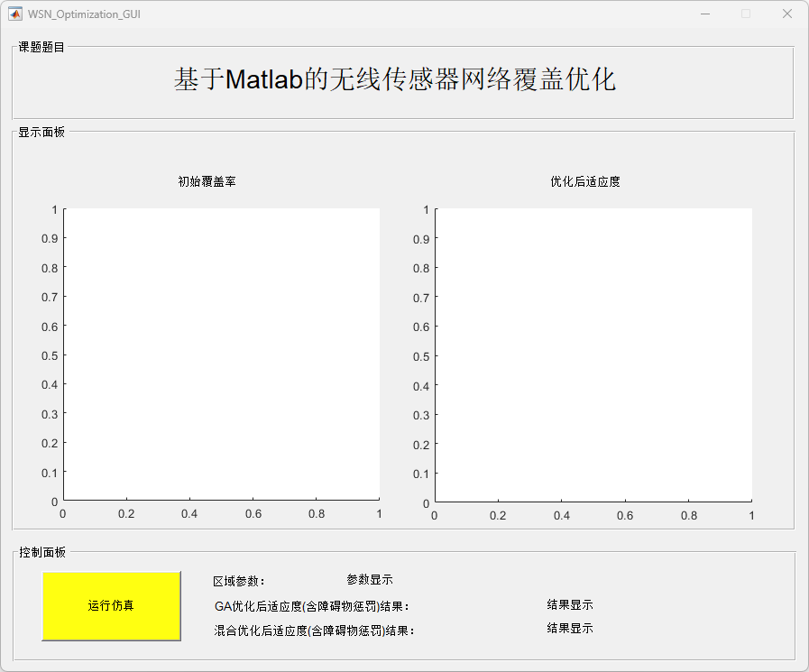The height and width of the screenshot is (672, 809).
Task: Click x-axis tick 0.6 on 优化后适应度 plot
Action: 625,516
